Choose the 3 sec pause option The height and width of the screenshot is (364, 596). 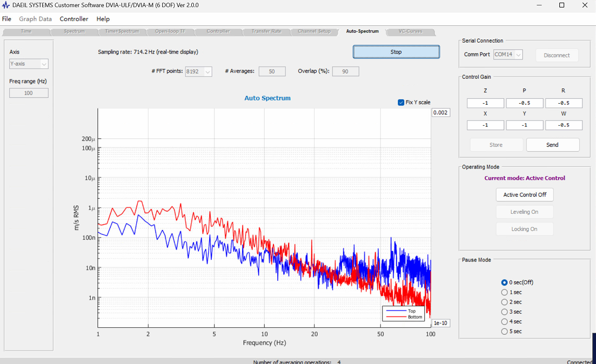[504, 312]
